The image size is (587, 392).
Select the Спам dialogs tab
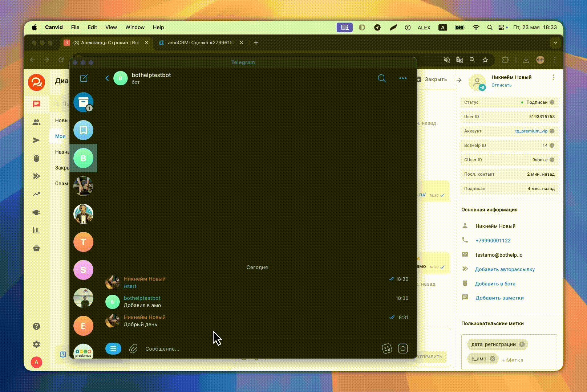(61, 183)
